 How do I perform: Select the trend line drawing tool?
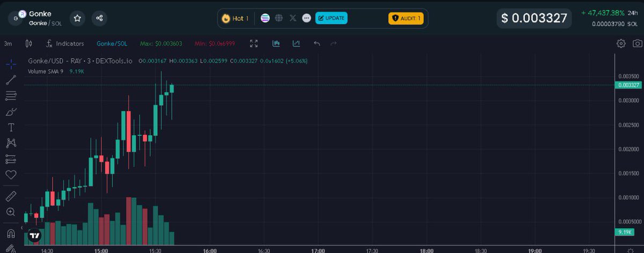11,80
